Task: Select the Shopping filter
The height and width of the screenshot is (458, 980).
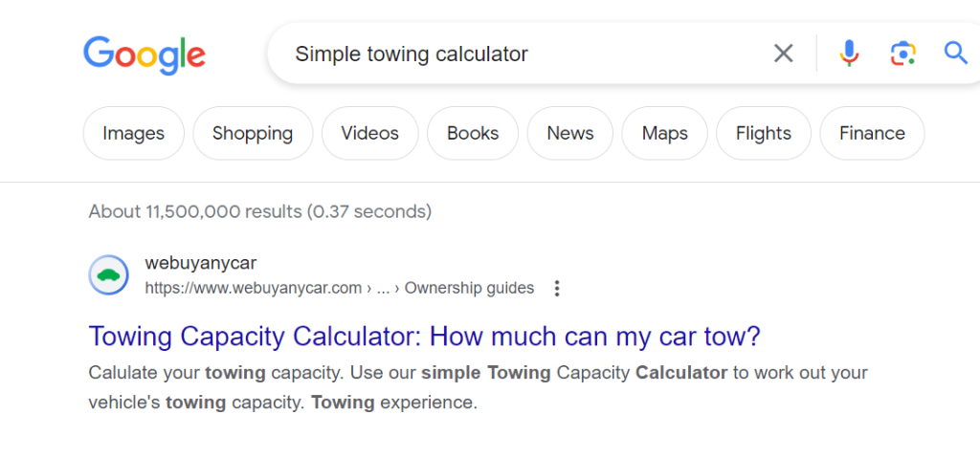Action: (x=253, y=133)
